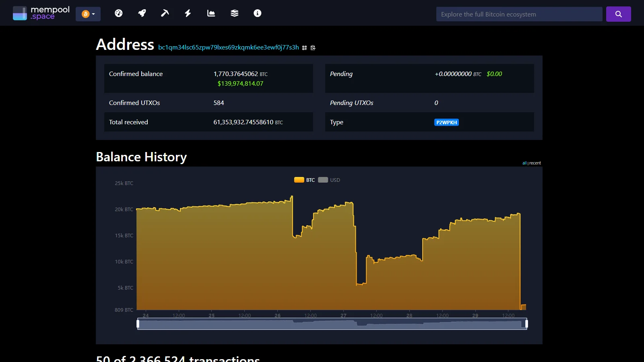Open the Acceleration rocket icon
The height and width of the screenshot is (362, 644).
tap(142, 13)
